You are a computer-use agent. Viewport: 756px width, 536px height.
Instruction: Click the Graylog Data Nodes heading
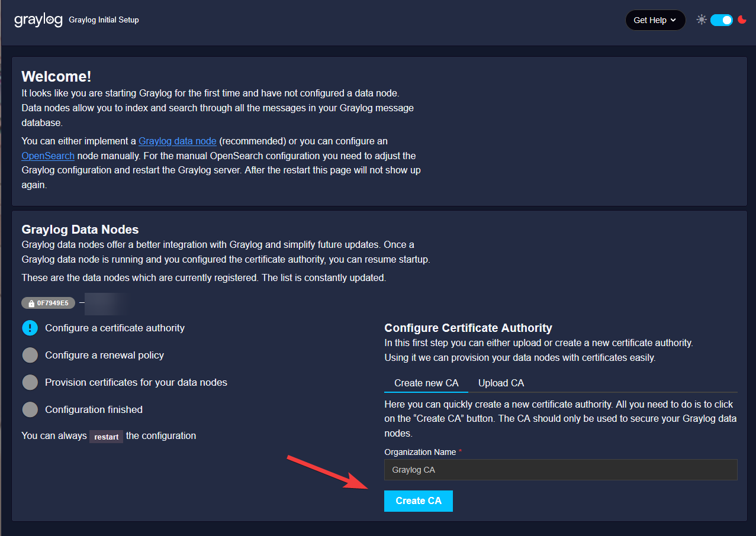click(x=80, y=230)
